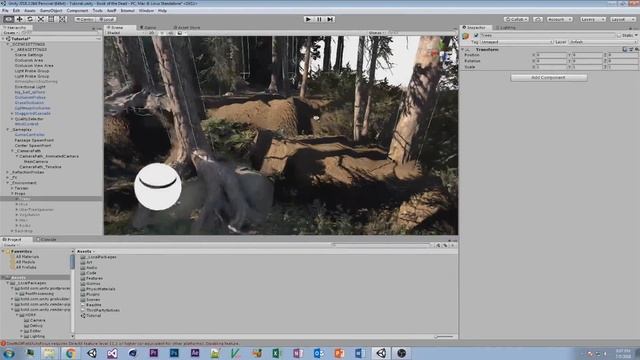This screenshot has width=640, height=360.
Task: Select Center SpawnPoint in Hierarchy
Action: coord(33,145)
